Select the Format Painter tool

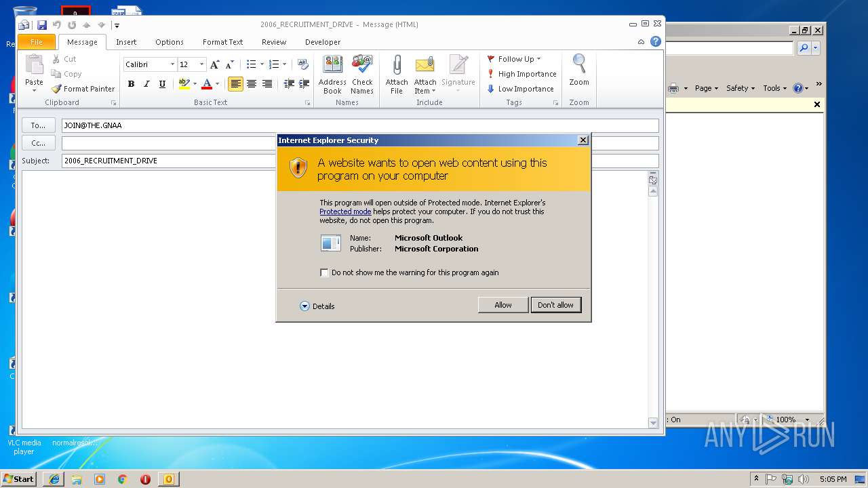[x=83, y=89]
